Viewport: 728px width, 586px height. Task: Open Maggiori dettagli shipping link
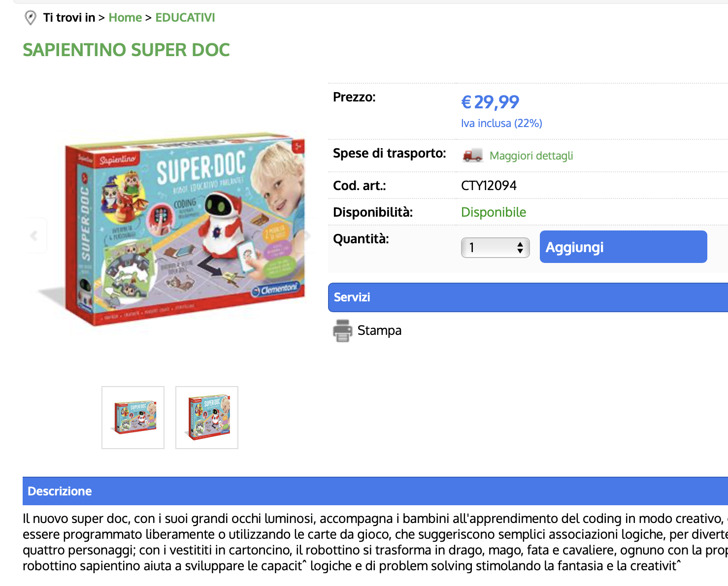(531, 156)
